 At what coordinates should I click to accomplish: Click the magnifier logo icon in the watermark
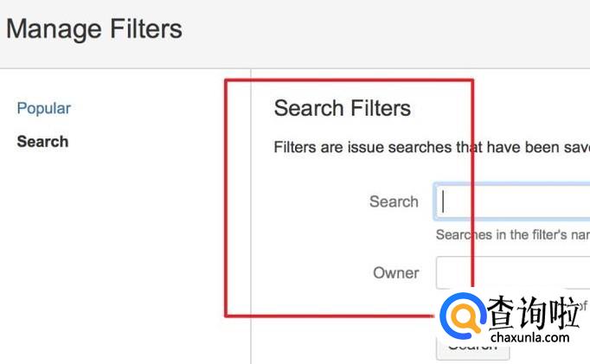point(460,317)
